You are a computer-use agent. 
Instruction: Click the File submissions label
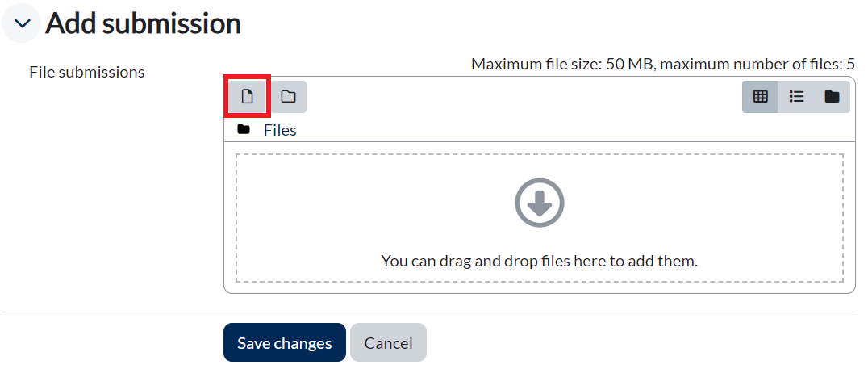[x=86, y=72]
